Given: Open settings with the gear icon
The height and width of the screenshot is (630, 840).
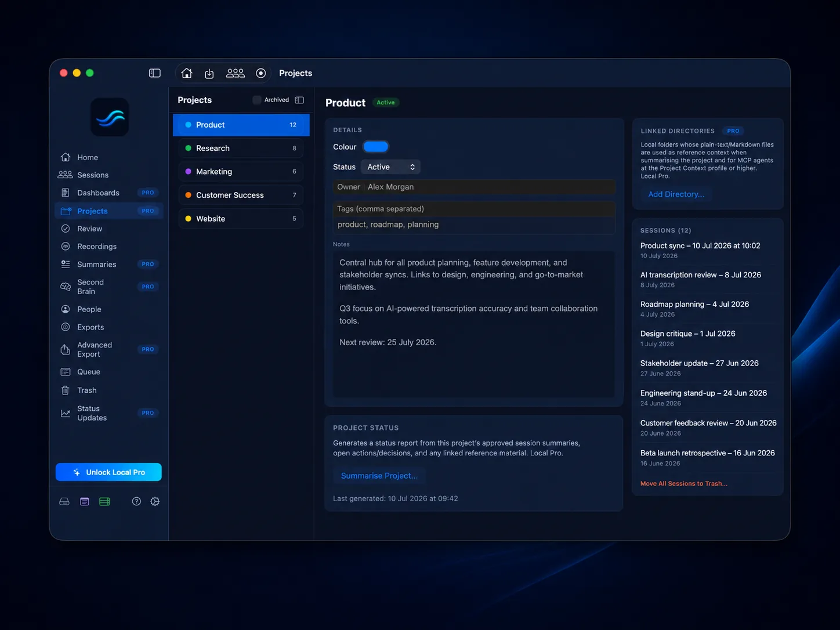Looking at the screenshot, I should coord(155,501).
